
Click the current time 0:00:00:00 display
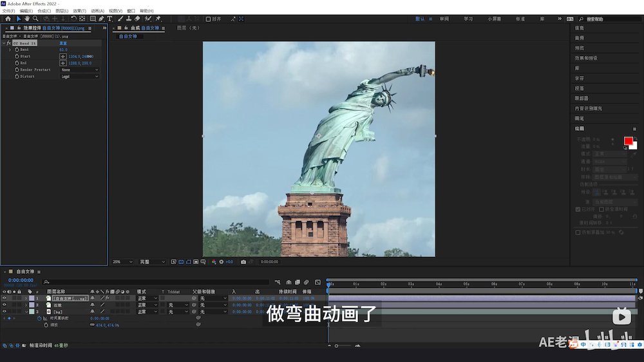[x=21, y=280]
